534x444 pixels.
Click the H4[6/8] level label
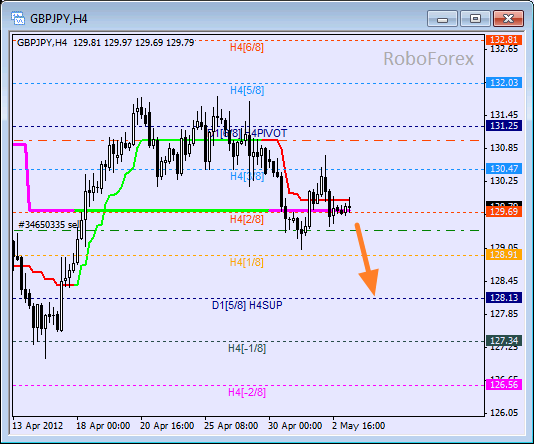coord(247,47)
